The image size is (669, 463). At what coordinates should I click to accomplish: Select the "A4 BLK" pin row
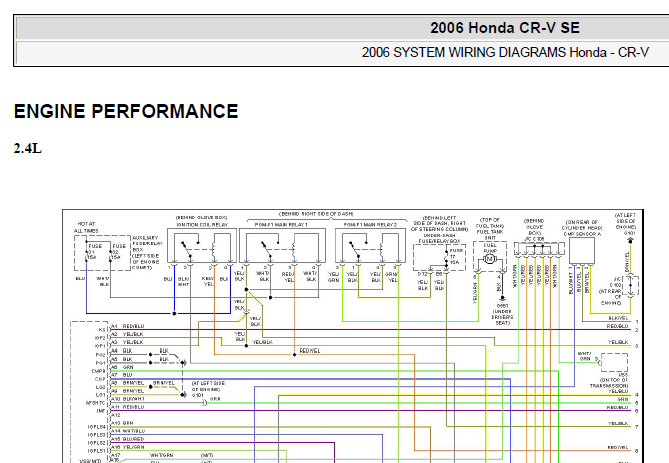pos(122,351)
